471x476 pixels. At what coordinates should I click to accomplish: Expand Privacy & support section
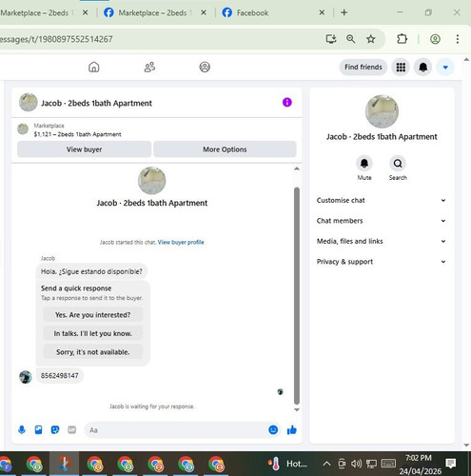click(382, 262)
